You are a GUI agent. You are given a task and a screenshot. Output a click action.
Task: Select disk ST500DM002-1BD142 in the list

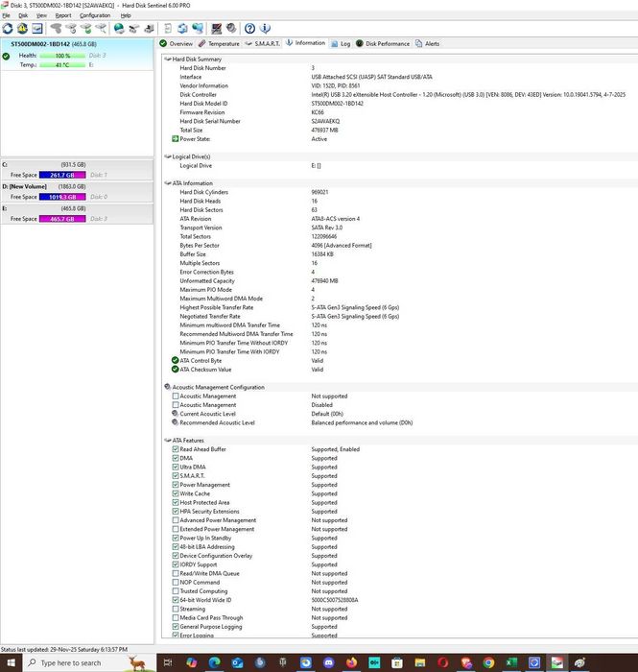[x=77, y=54]
